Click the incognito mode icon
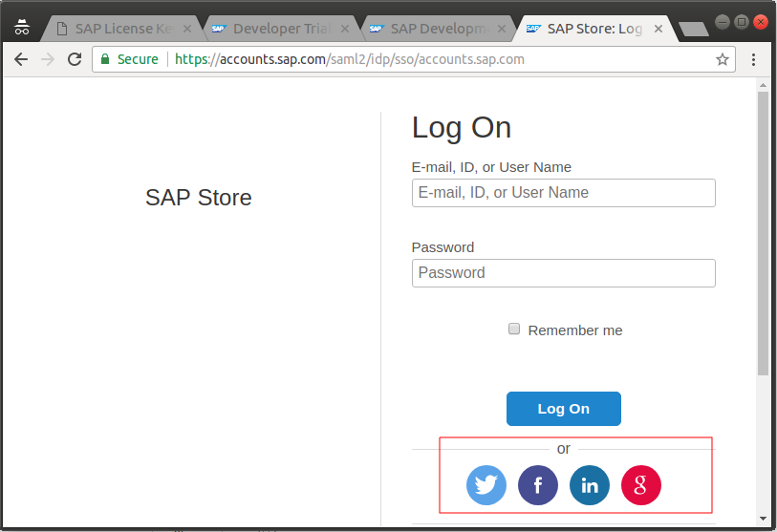This screenshot has height=532, width=777. 22,28
